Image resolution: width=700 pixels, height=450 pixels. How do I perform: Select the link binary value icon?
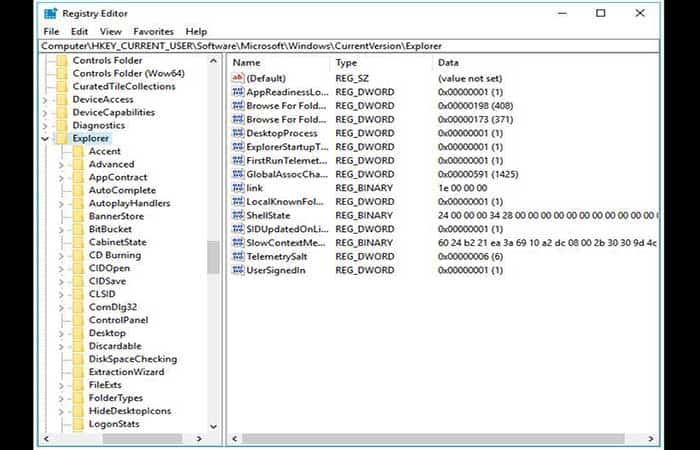238,188
